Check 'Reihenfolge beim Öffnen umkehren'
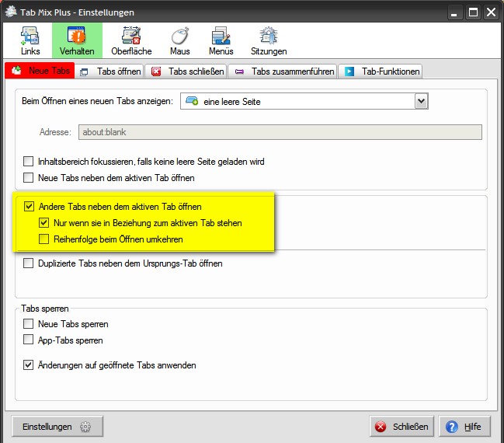The width and height of the screenshot is (504, 443). [x=43, y=239]
